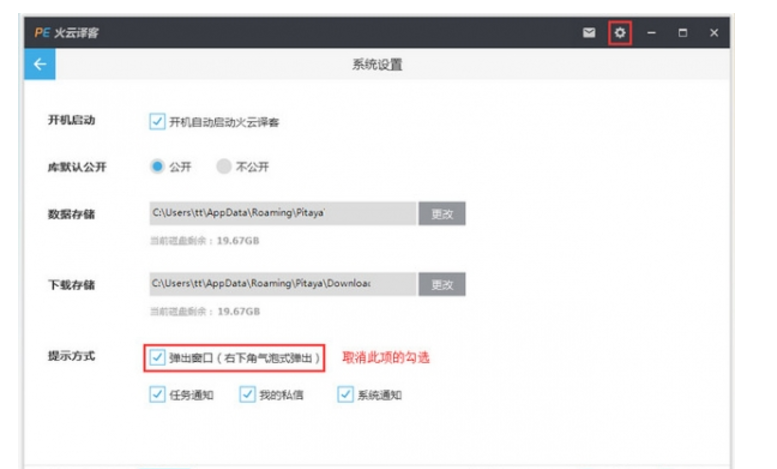Click the 数据存储 path field

282,213
